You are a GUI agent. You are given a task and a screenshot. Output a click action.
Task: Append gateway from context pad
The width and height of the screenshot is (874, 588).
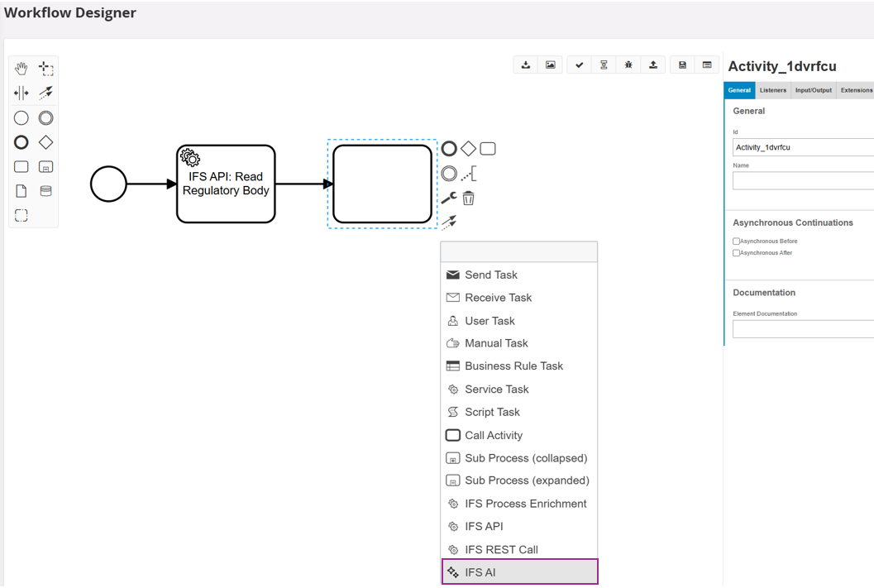pos(469,149)
